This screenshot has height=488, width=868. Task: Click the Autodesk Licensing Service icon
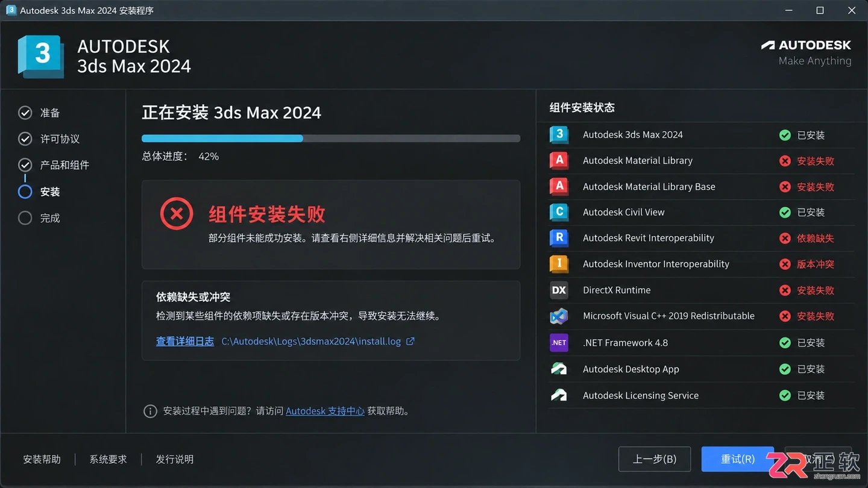559,395
